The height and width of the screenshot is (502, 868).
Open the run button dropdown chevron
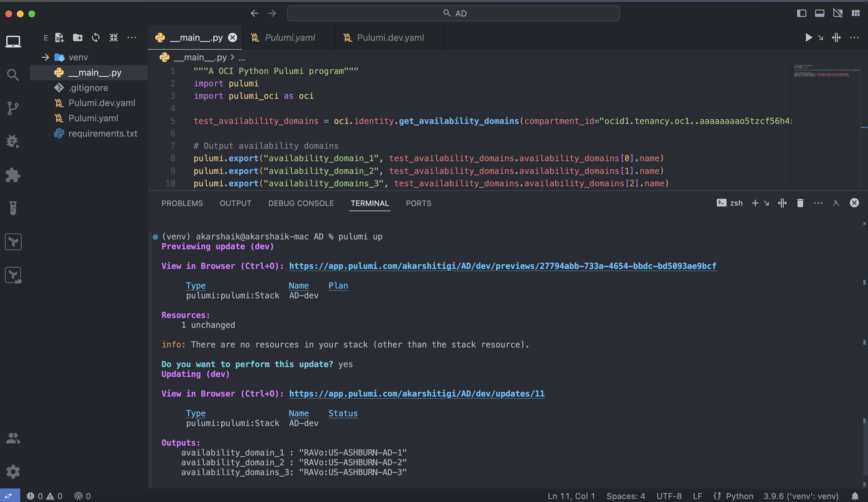tap(821, 38)
